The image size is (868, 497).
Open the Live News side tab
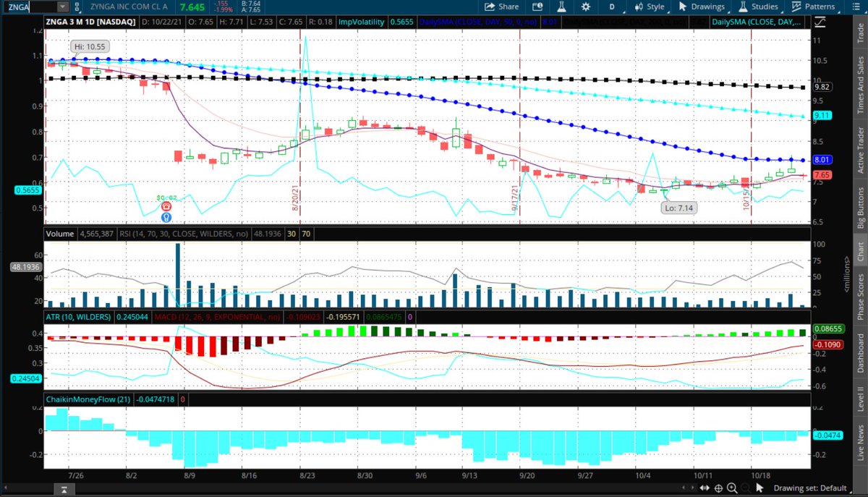tap(860, 442)
